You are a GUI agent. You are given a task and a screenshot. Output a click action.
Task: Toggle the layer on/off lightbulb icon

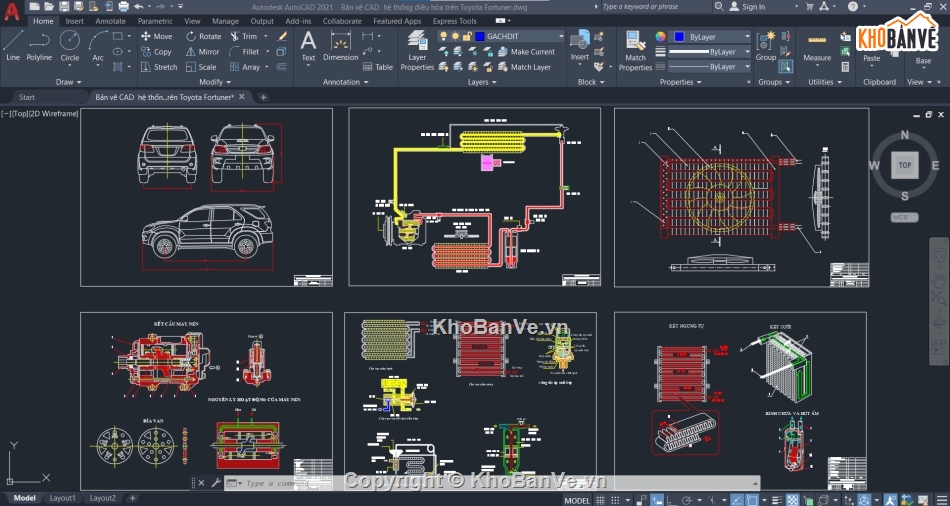click(x=443, y=36)
